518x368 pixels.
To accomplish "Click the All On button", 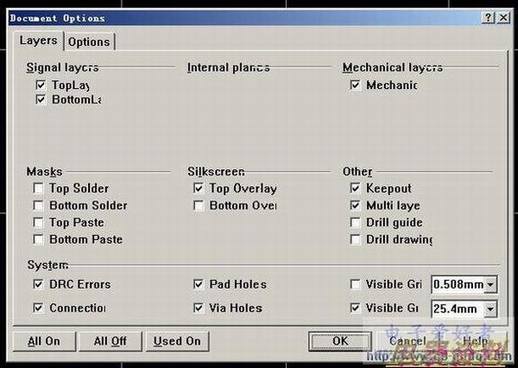I will (44, 341).
